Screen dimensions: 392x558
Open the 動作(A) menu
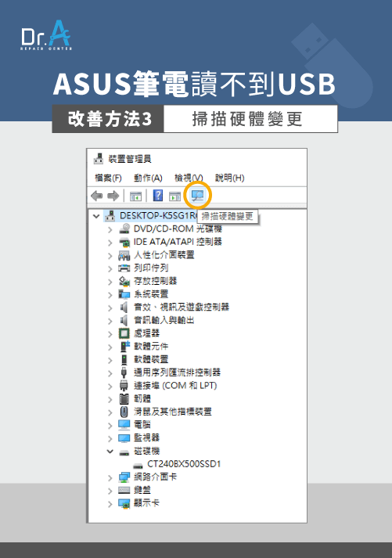(x=148, y=178)
